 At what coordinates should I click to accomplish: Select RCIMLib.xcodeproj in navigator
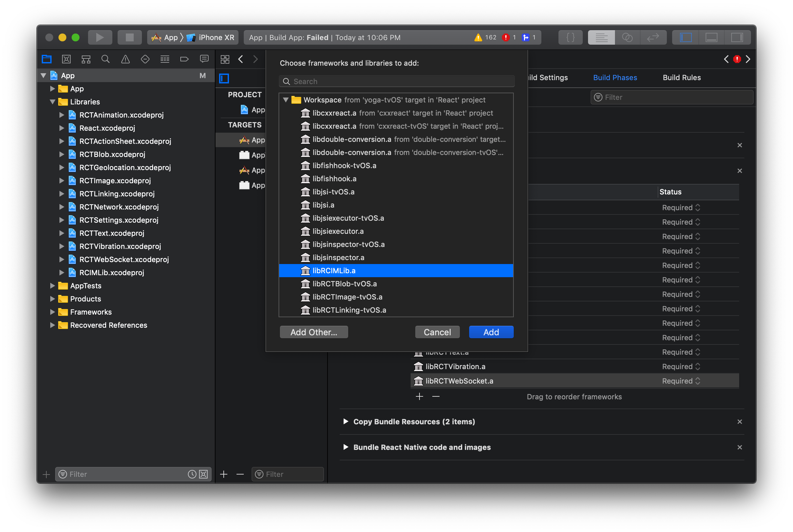112,273
